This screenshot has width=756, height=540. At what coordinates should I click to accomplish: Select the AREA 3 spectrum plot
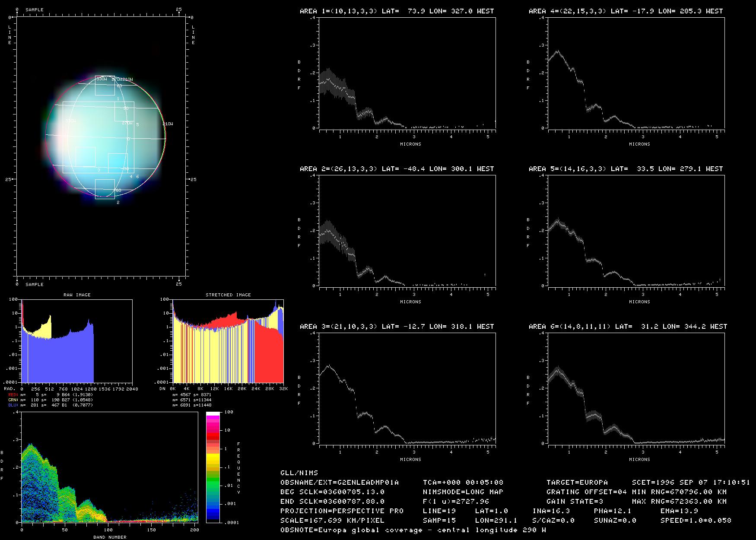(x=407, y=388)
